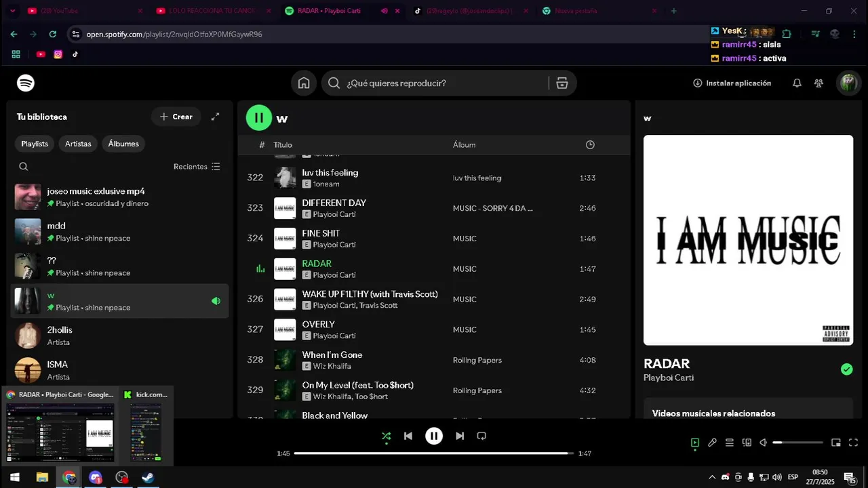Click the Crear button
This screenshot has width=868, height=488.
point(176,117)
